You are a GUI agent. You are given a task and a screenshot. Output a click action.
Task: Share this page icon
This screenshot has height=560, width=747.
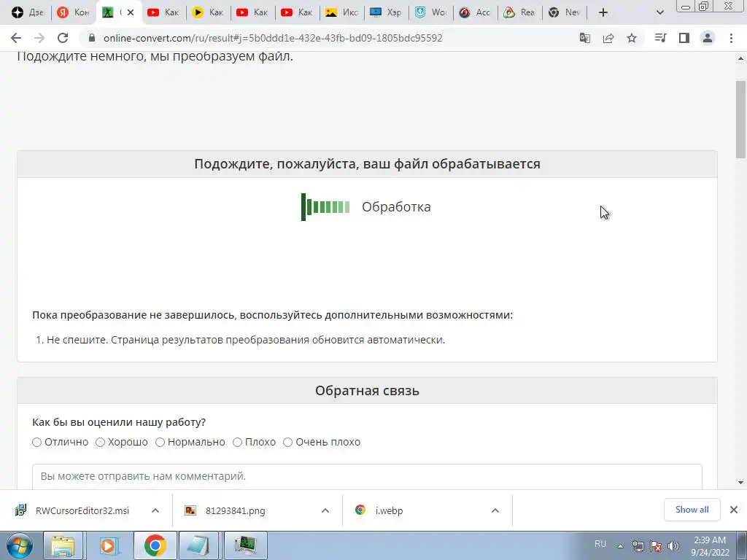[608, 38]
